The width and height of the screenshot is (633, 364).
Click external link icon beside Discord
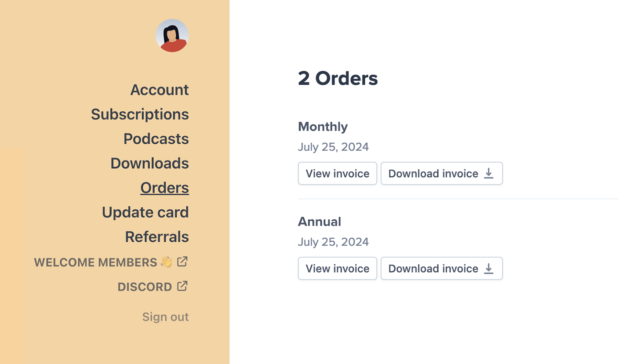click(x=182, y=286)
